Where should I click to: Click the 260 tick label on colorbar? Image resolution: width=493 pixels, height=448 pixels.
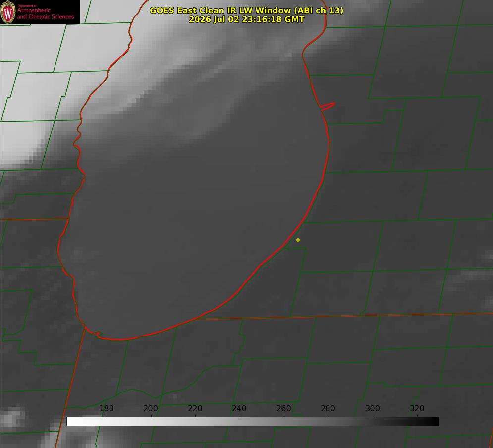tap(283, 408)
